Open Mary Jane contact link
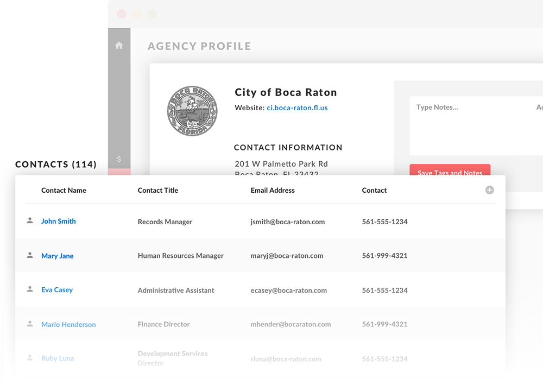The height and width of the screenshot is (392, 543). pos(58,256)
